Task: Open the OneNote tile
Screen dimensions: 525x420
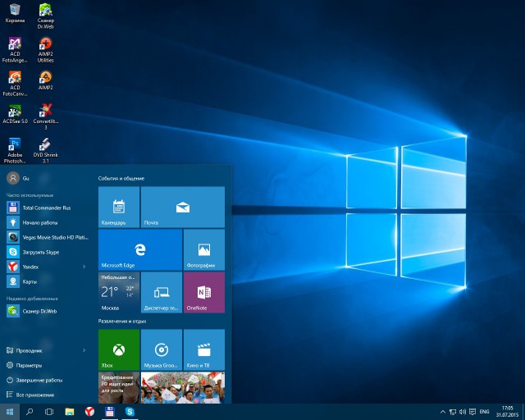Action: 203,292
